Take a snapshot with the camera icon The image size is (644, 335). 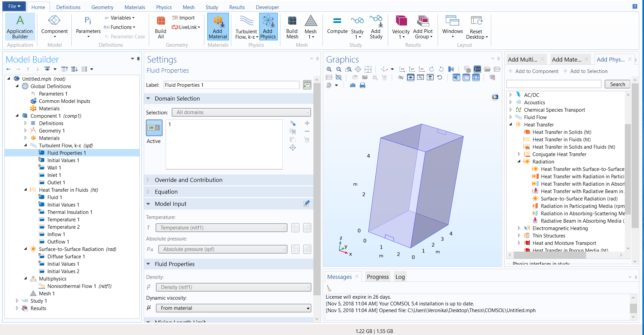[x=352, y=85]
